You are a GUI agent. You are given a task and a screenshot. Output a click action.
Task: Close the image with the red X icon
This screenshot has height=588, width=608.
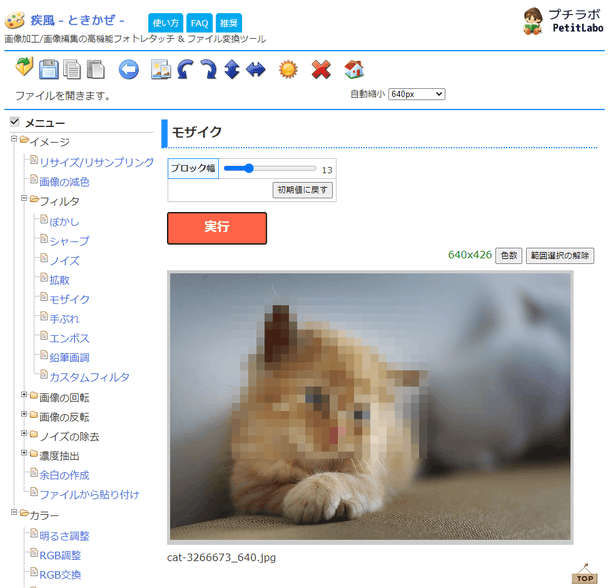click(x=321, y=70)
